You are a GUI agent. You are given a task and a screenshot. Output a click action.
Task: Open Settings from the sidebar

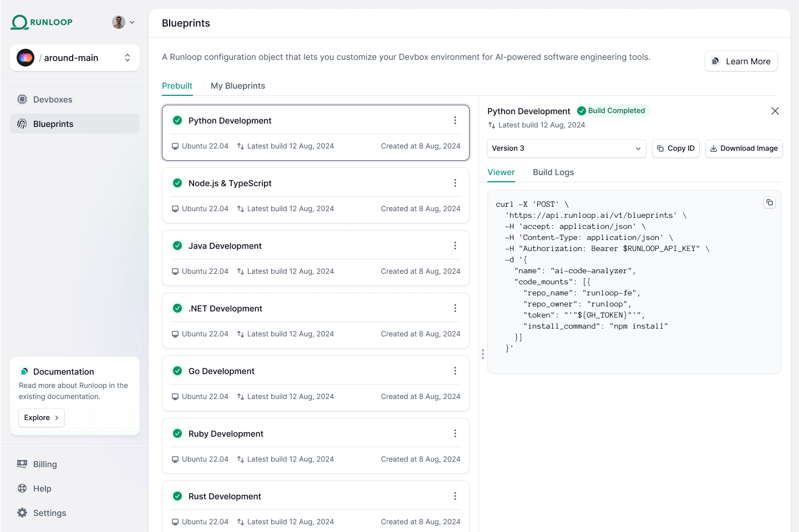(49, 513)
